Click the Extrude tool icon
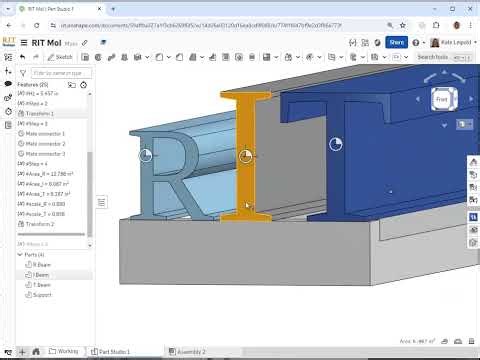Viewport: 480px width, 360px height. (x=85, y=57)
